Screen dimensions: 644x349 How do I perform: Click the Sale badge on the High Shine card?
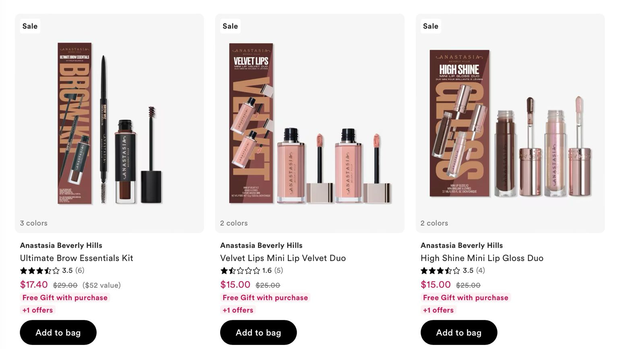(430, 26)
